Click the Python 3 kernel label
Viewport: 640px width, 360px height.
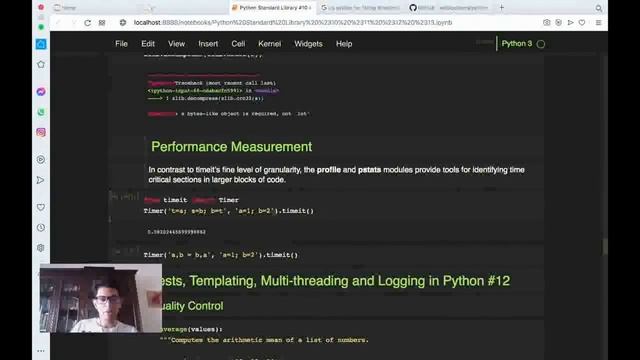tap(517, 44)
